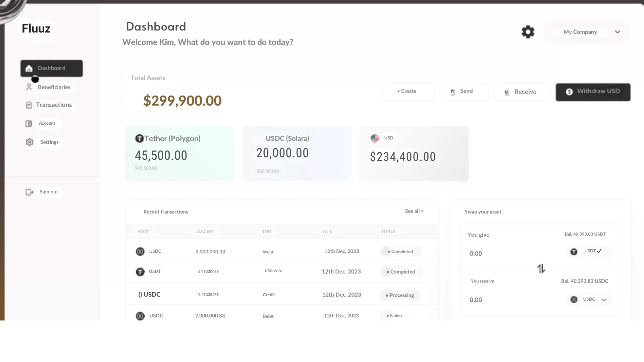Click the + Create button
The image size is (644, 362).
point(408,91)
